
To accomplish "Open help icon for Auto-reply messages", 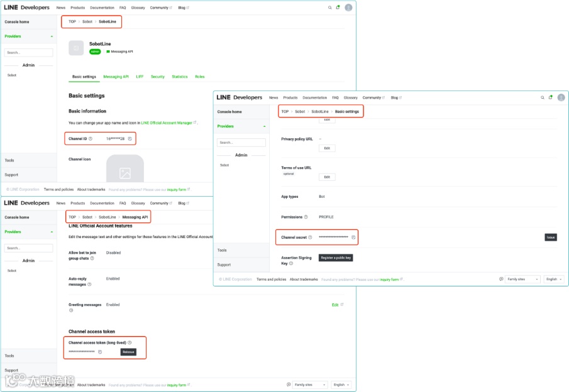I will click(89, 285).
